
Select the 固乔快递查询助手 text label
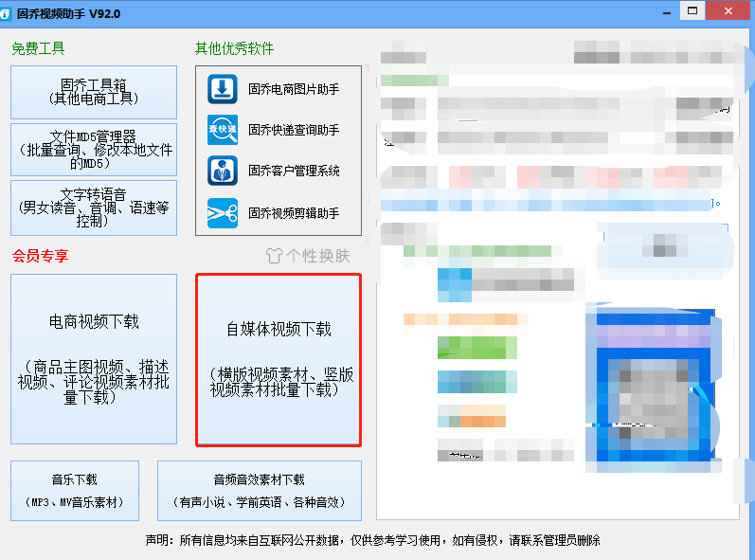294,130
